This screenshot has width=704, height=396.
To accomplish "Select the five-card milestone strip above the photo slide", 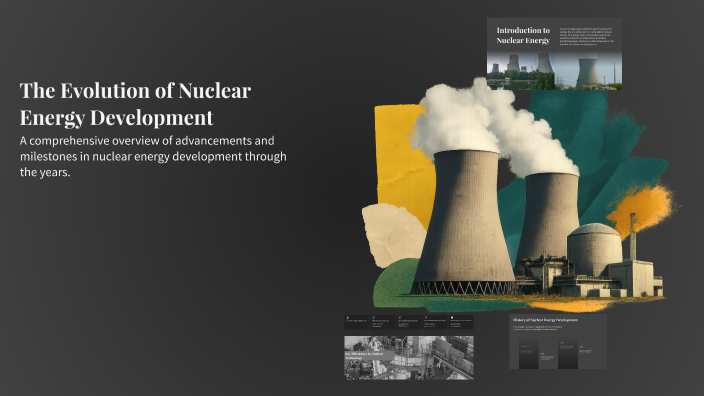I will pyautogui.click(x=409, y=322).
